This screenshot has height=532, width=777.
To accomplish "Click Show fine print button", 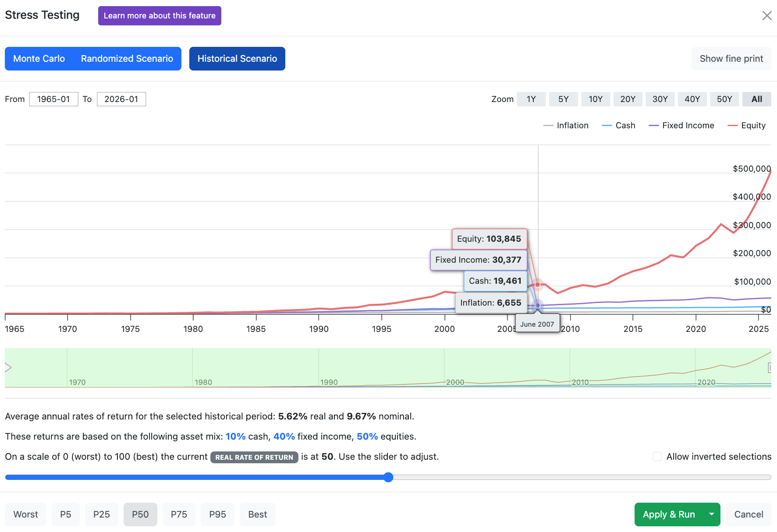I will (731, 59).
